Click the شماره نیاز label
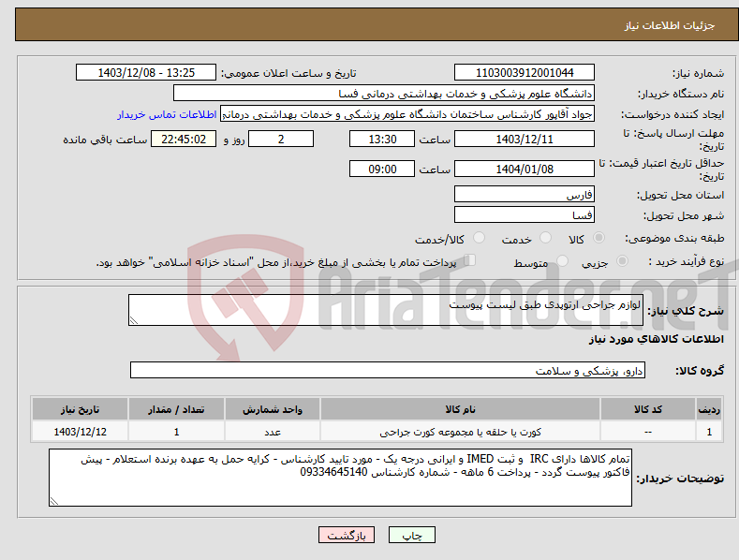The width and height of the screenshot is (739, 560). point(698,74)
